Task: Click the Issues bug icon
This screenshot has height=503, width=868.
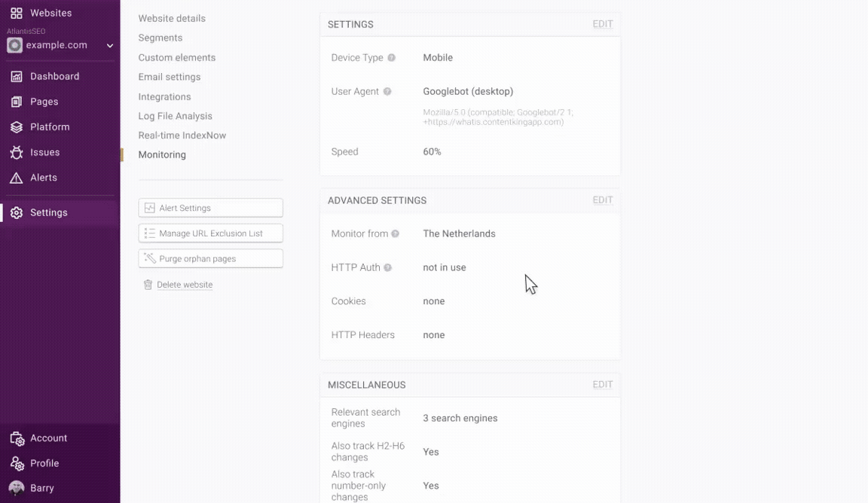Action: (x=16, y=152)
